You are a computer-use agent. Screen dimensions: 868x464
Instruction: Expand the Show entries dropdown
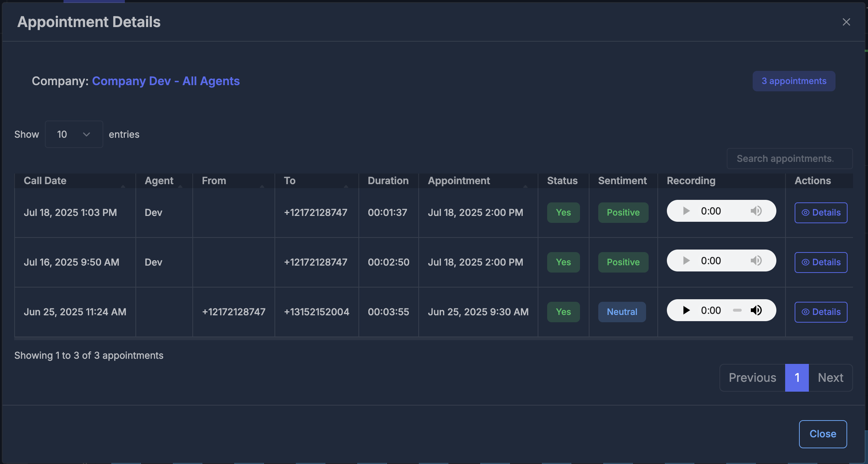pos(74,134)
